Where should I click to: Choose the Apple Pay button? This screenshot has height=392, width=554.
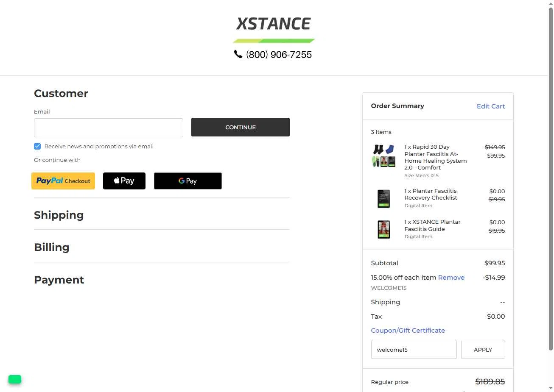pos(124,181)
